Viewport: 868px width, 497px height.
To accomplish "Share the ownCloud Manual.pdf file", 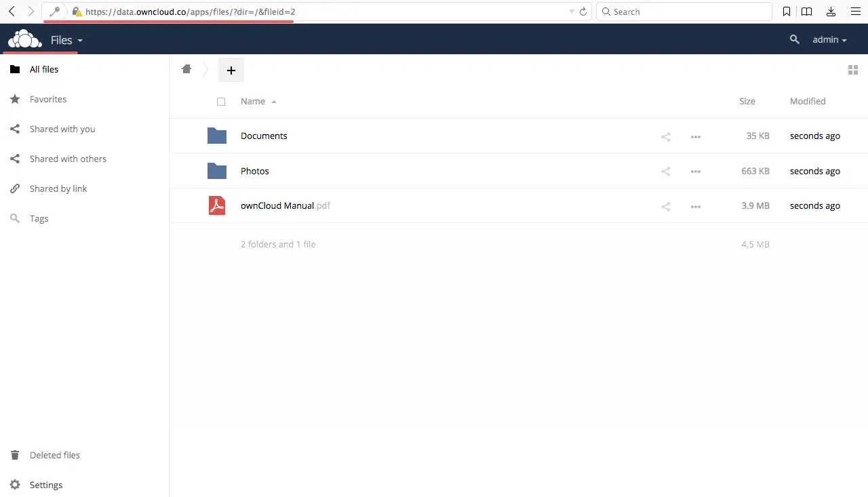I will [666, 206].
